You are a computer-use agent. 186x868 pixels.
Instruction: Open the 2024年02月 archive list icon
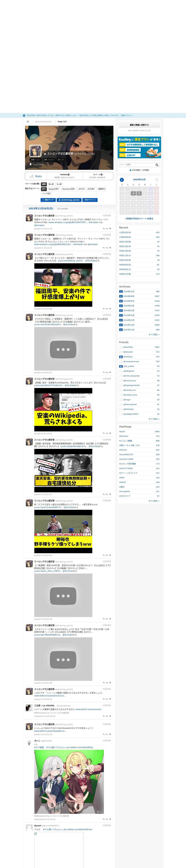(x=121, y=315)
